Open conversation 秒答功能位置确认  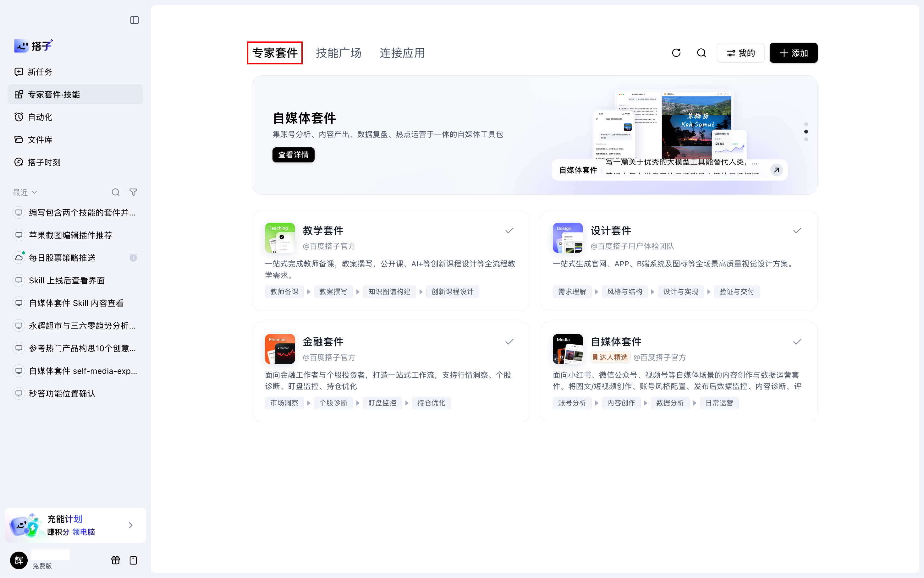(x=75, y=393)
